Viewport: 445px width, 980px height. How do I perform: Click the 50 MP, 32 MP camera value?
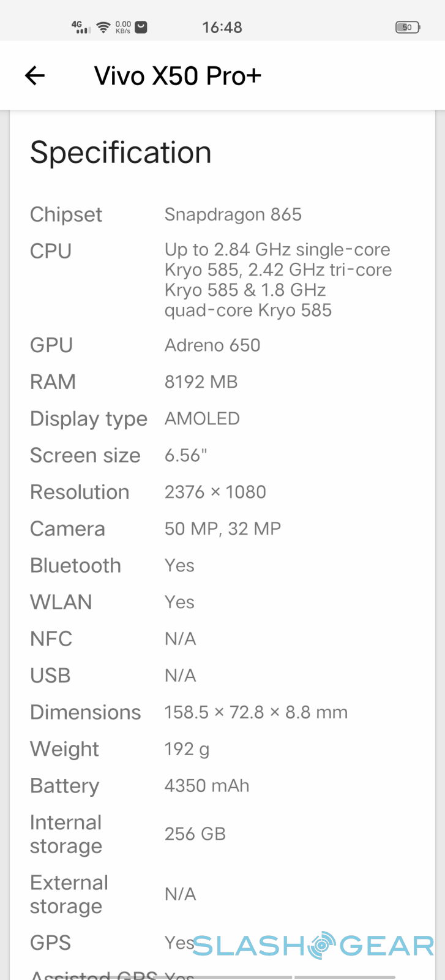point(222,529)
